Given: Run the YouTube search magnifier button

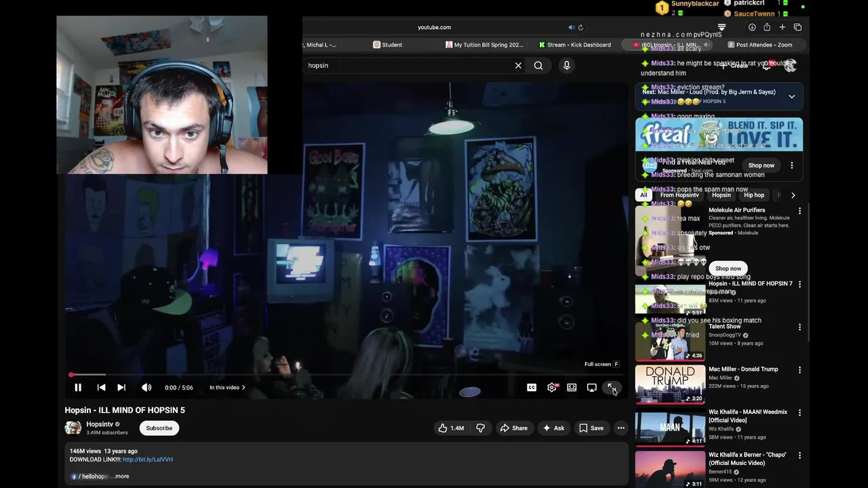Looking at the screenshot, I should [538, 65].
